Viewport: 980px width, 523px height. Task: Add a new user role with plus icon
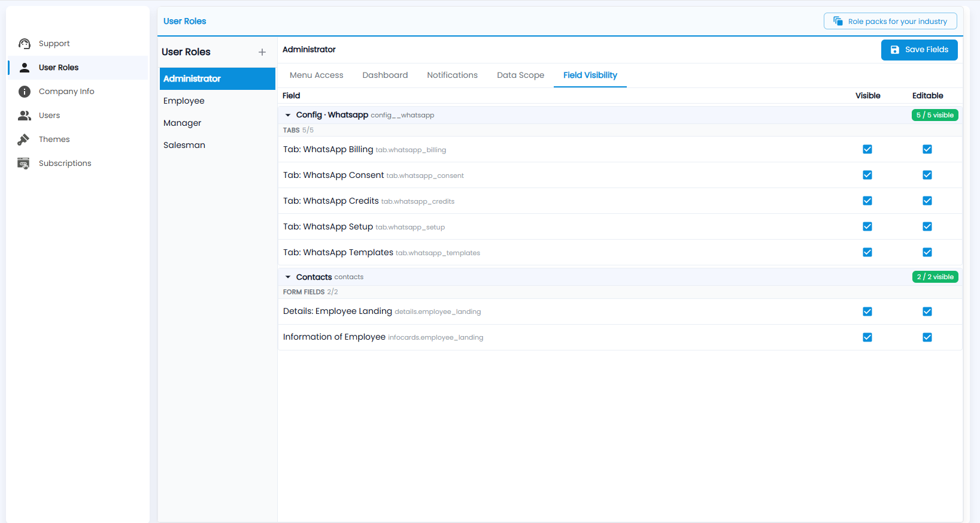pyautogui.click(x=262, y=52)
